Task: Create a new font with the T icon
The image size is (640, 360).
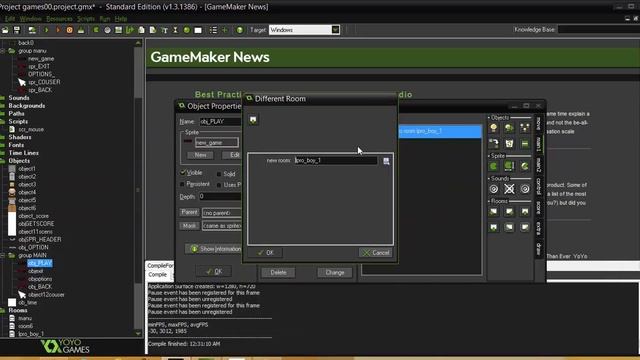Action: tap(164, 30)
